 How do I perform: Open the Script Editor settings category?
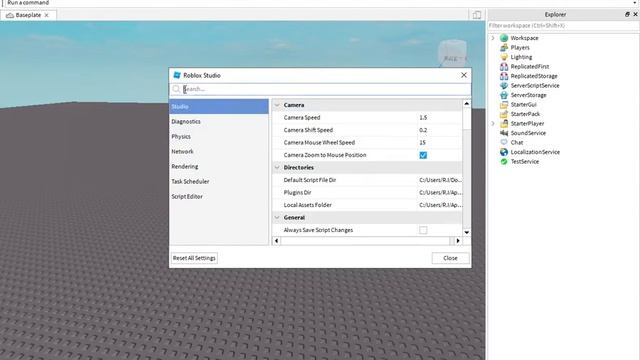tap(219, 197)
